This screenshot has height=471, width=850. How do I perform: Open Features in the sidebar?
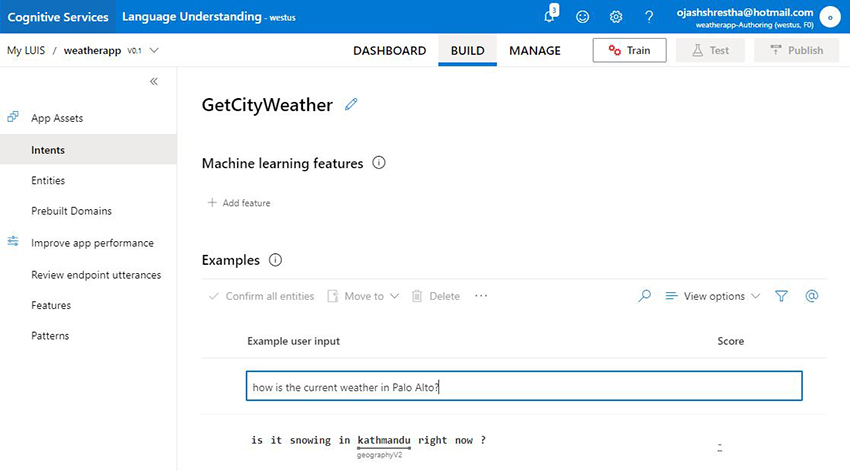51,305
